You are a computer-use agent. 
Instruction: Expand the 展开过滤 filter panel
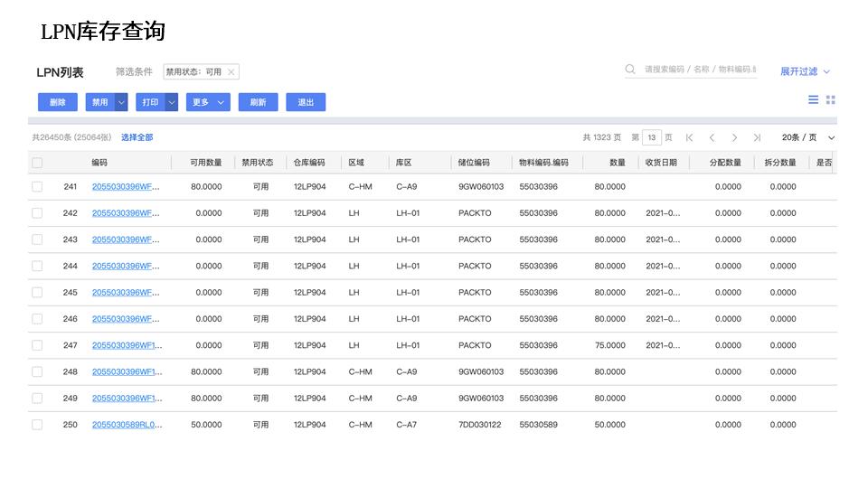click(x=805, y=71)
